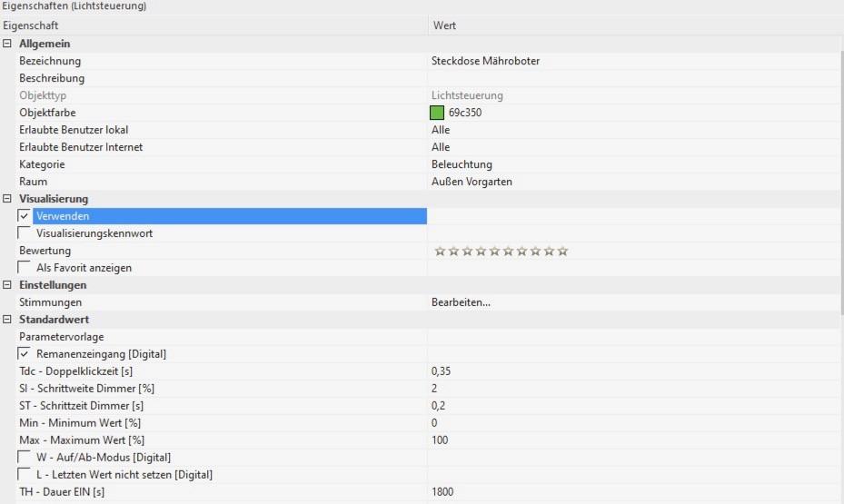844x504 pixels.
Task: Toggle Remanenzeingang [Digital] checkbox
Action: tap(25, 354)
